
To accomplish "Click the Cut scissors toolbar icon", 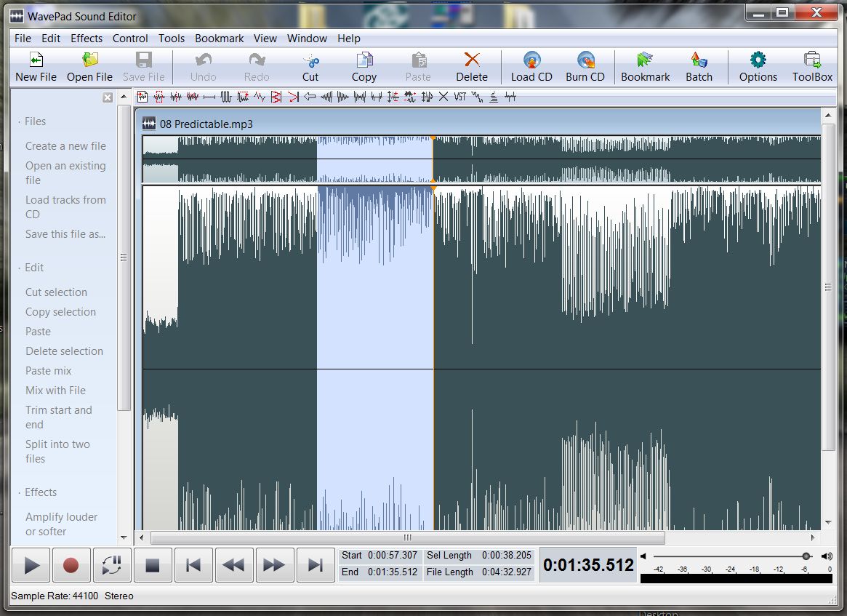I will click(x=310, y=60).
